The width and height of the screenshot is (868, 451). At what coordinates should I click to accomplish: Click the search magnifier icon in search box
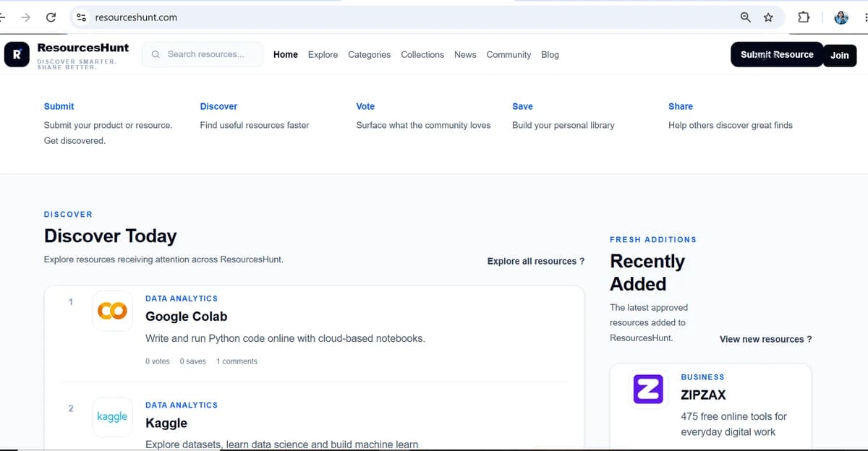pyautogui.click(x=156, y=54)
